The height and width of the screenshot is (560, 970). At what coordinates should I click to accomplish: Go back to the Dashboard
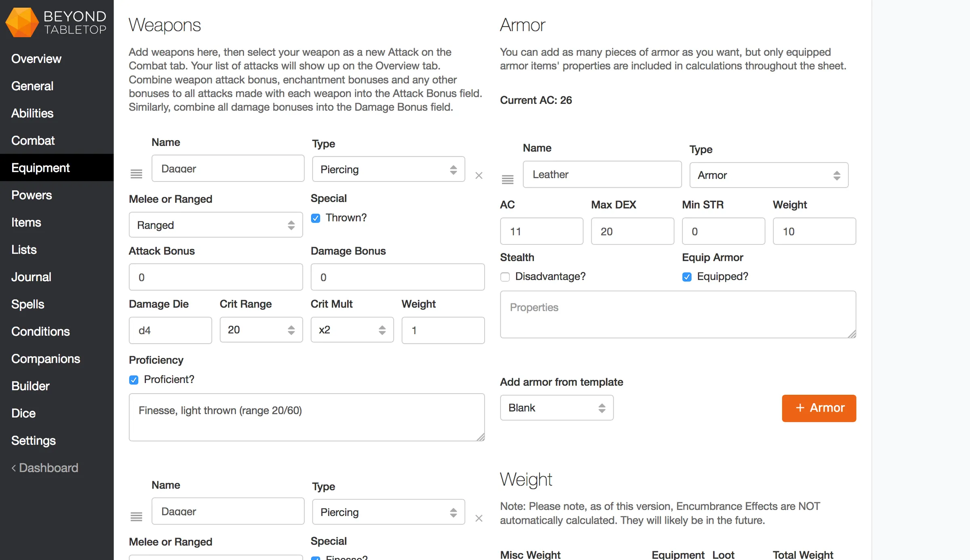click(x=44, y=467)
